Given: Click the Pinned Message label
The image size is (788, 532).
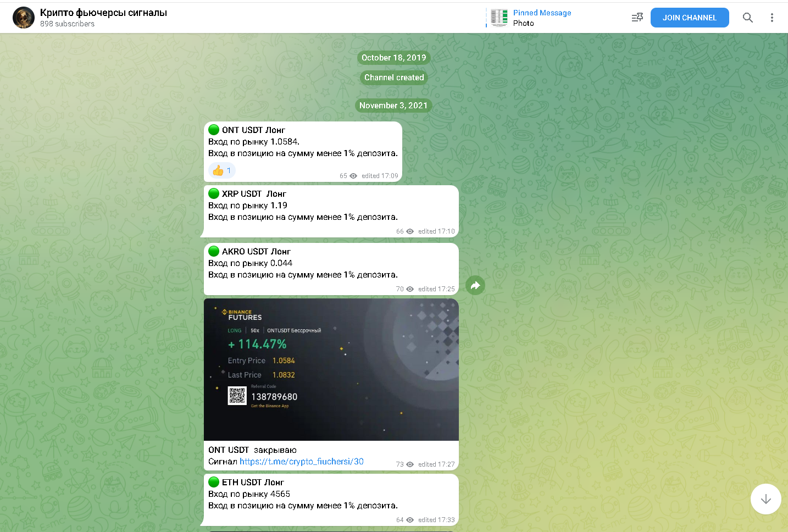Looking at the screenshot, I should [542, 13].
